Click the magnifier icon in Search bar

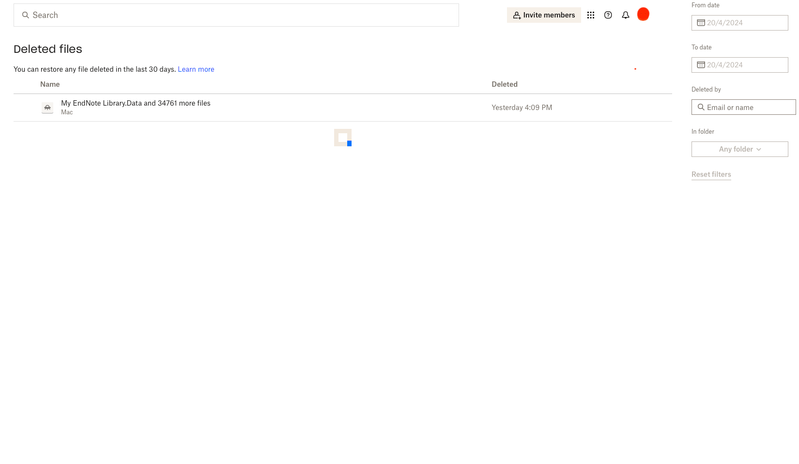25,15
